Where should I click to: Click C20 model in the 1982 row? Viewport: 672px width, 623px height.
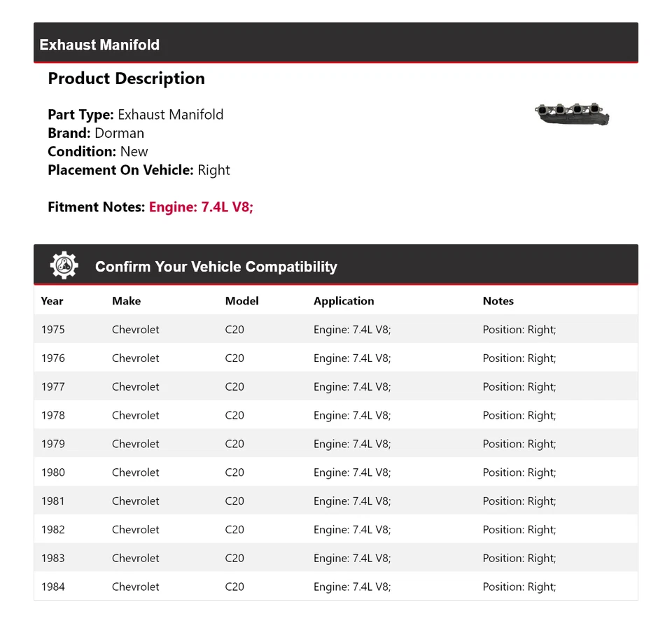point(234,530)
